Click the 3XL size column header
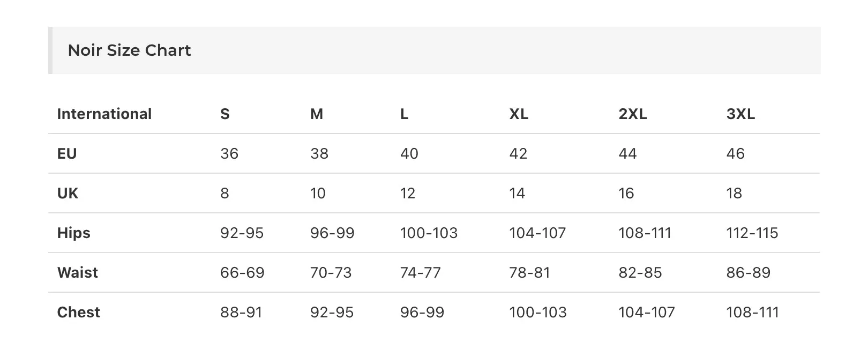Screen dimensions: 868x349 click(740, 114)
